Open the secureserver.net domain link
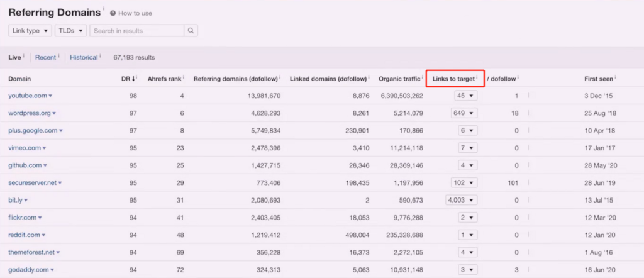Image resolution: width=644 pixels, height=278 pixels. [33, 183]
